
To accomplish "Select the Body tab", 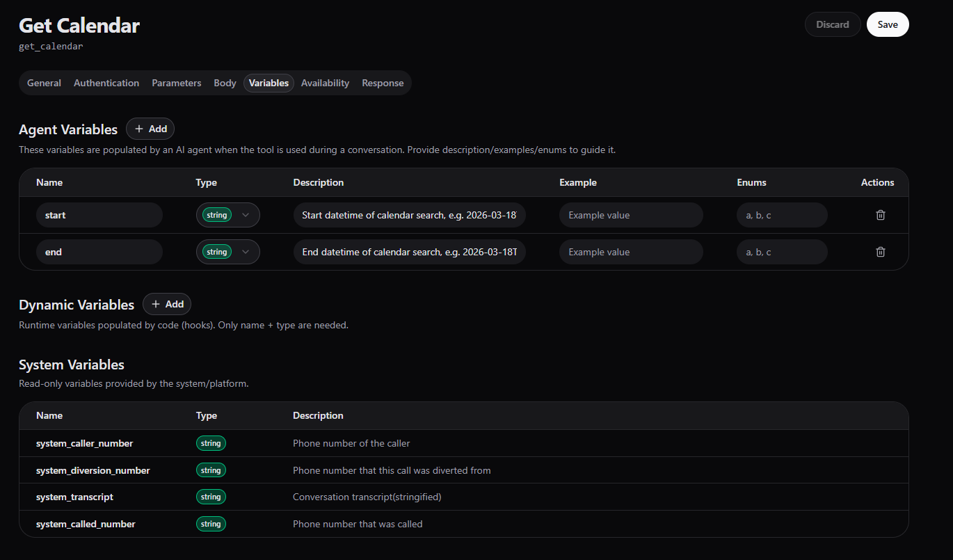I will [225, 83].
